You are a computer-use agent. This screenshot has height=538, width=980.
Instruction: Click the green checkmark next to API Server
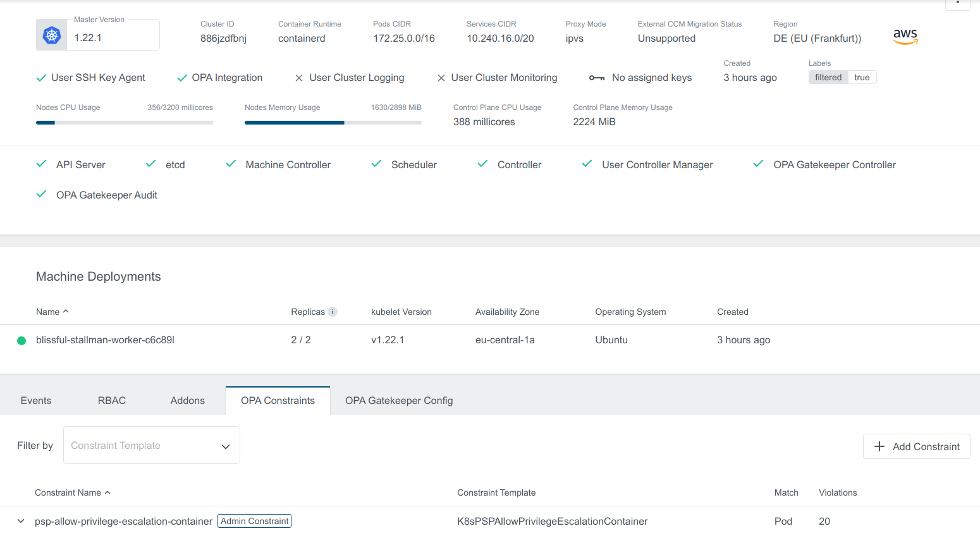(x=40, y=163)
